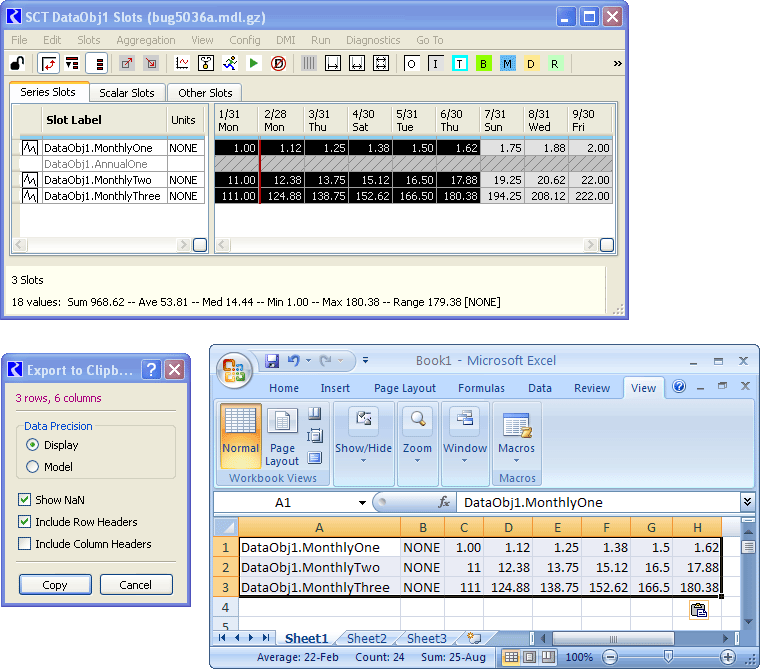
Task: Click the cyan T flag button
Action: (x=459, y=64)
